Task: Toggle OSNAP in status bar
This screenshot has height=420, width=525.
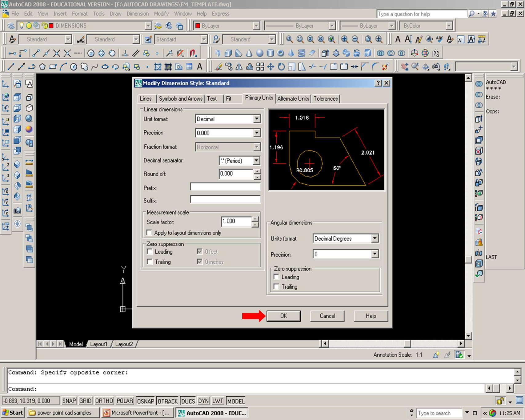Action: pos(146,401)
